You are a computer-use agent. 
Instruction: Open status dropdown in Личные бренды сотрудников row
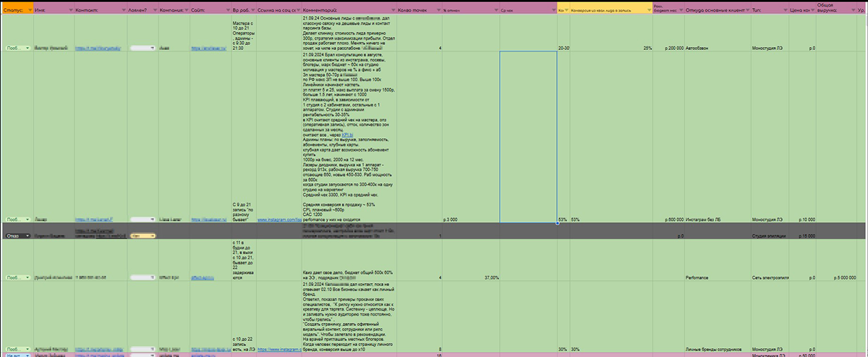(x=29, y=349)
